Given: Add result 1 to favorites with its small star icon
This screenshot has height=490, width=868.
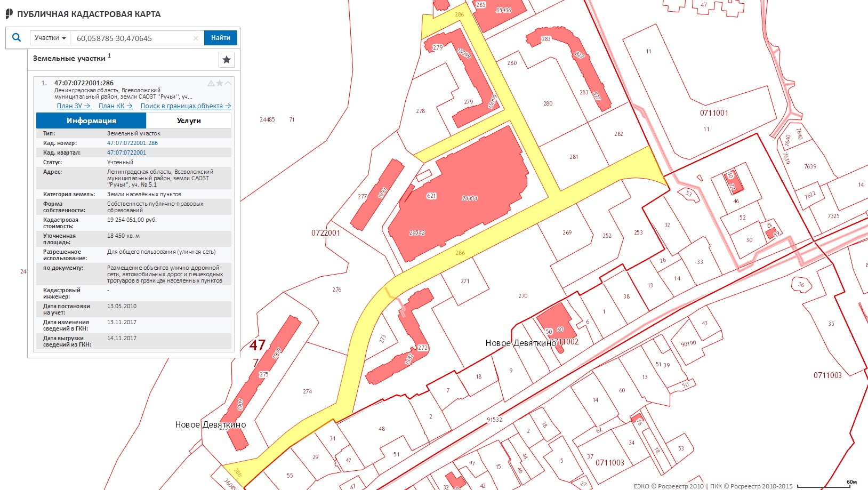Looking at the screenshot, I should click(219, 83).
